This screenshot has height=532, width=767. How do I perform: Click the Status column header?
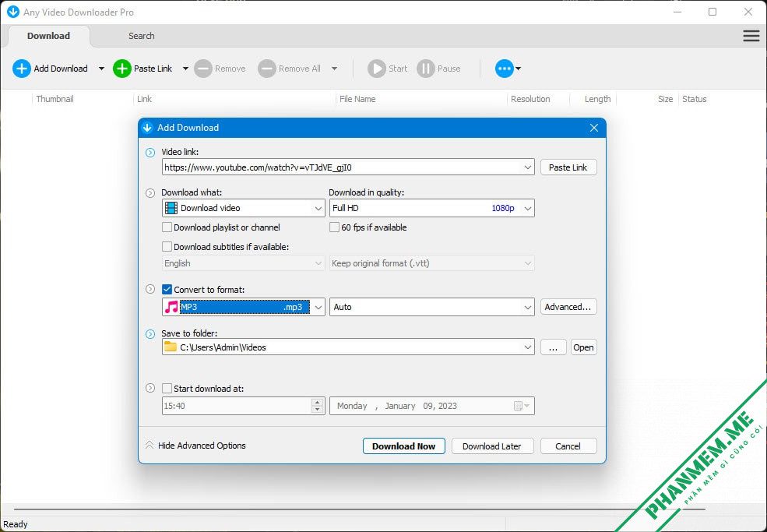click(x=694, y=99)
